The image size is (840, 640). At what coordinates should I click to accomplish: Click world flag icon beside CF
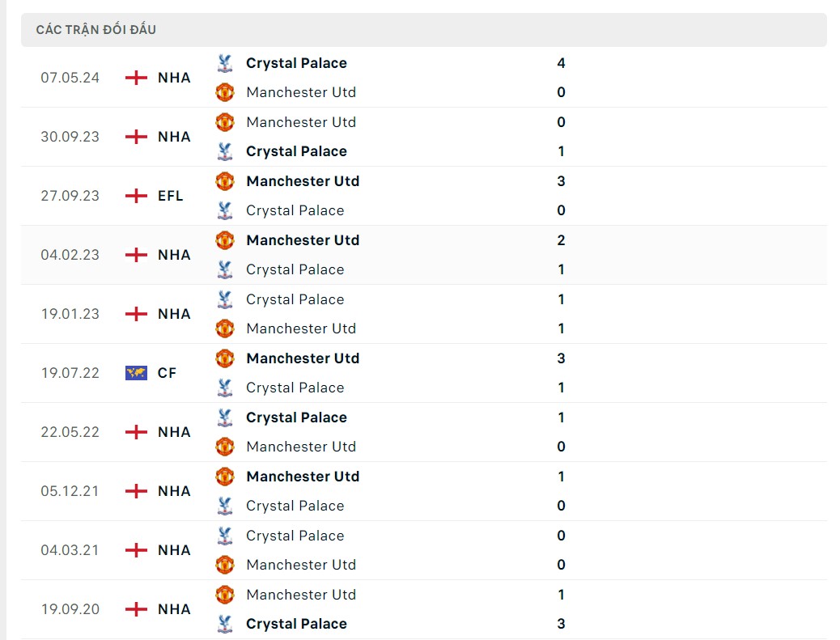coord(137,373)
